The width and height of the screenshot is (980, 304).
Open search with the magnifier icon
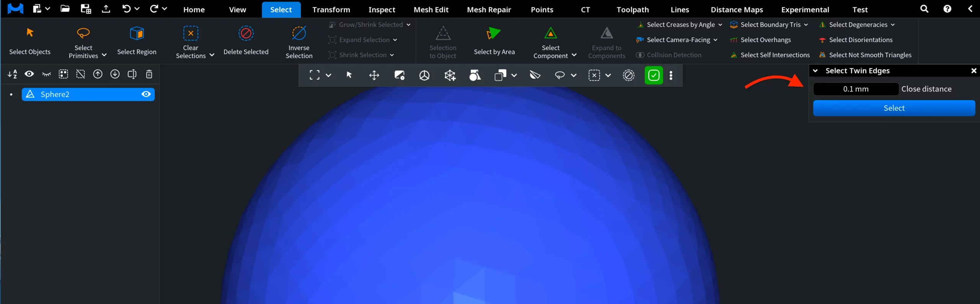(924, 9)
